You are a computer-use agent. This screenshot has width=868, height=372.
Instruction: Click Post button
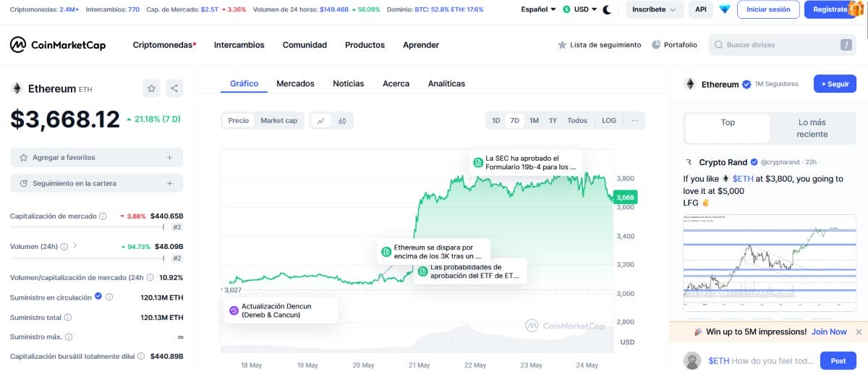838,360
